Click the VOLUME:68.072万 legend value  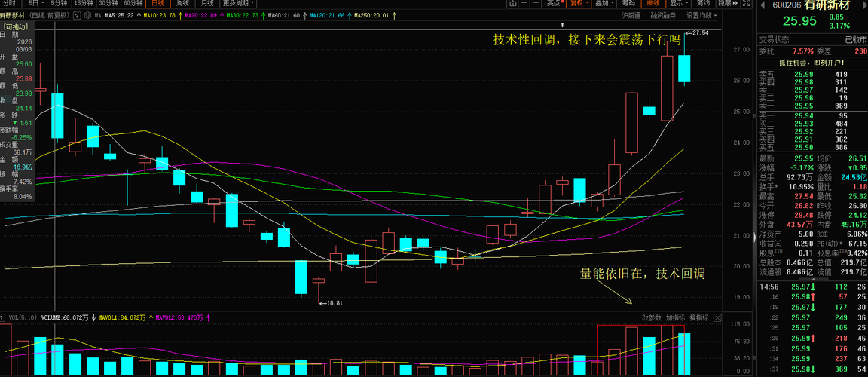(x=65, y=317)
